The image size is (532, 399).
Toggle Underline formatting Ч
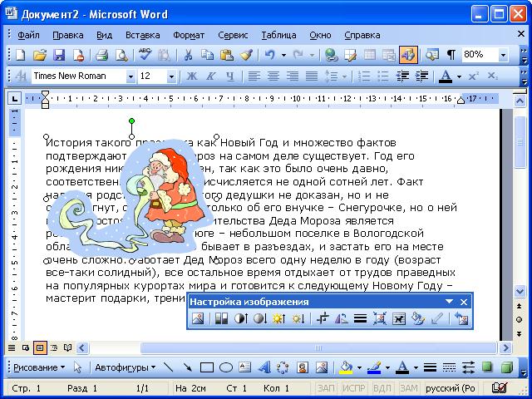tap(230, 76)
